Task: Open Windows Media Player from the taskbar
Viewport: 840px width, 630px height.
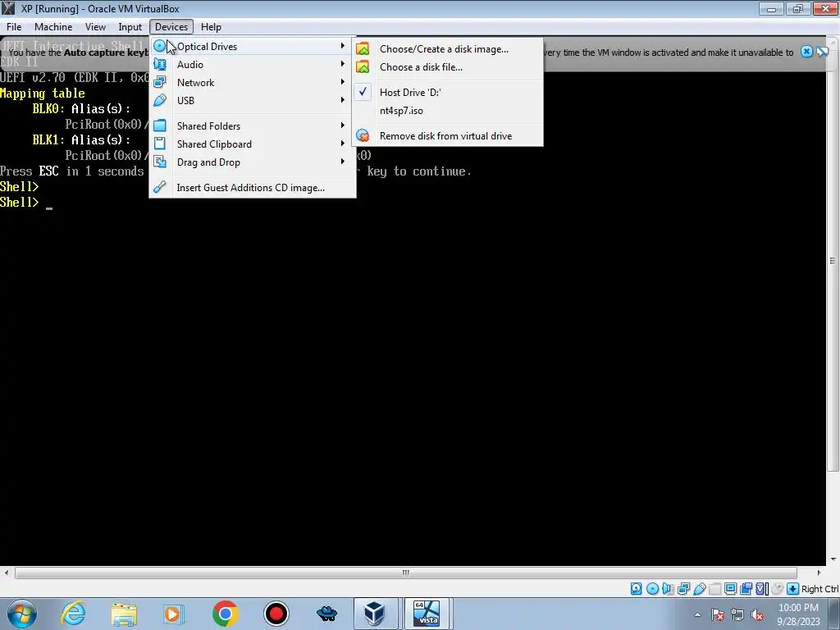Action: tap(174, 614)
